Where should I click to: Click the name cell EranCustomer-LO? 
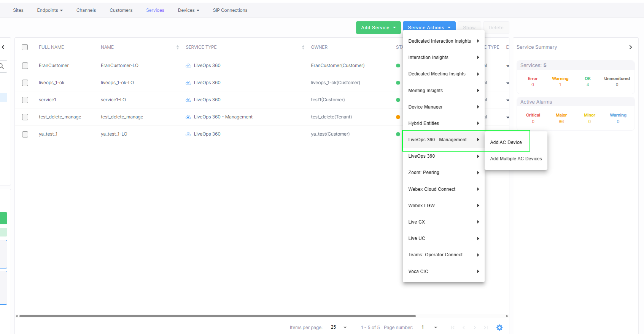click(119, 66)
